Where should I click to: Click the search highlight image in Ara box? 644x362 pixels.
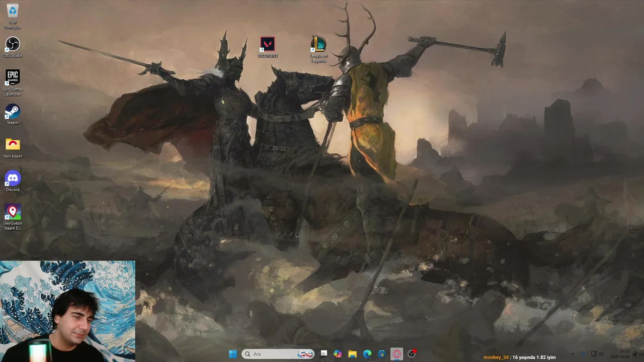click(x=305, y=354)
